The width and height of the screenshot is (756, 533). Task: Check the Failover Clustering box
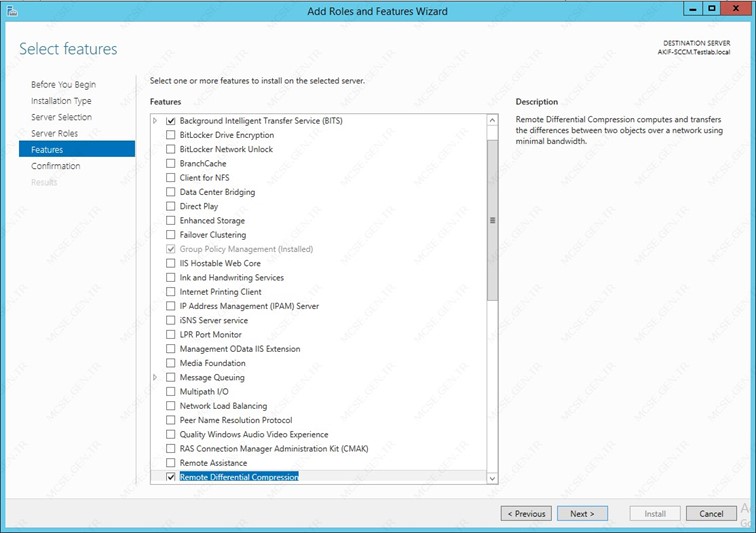(x=170, y=235)
